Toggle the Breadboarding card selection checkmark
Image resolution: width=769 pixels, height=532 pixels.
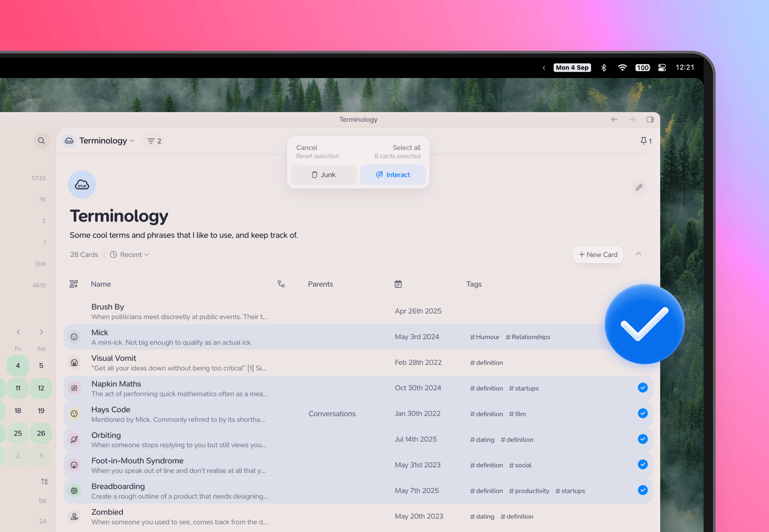[642, 490]
